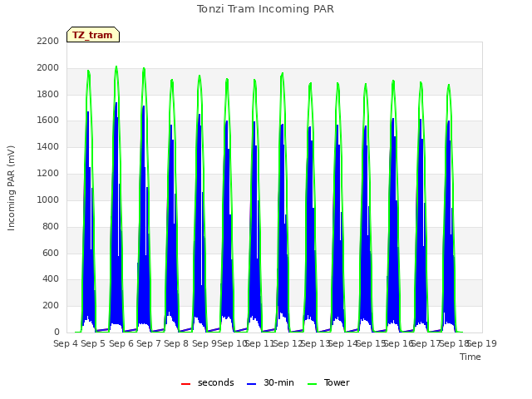The height and width of the screenshot is (399, 532).
Task: Click the Sep 7 x-axis tick label
Action: pyautogui.click(x=149, y=343)
